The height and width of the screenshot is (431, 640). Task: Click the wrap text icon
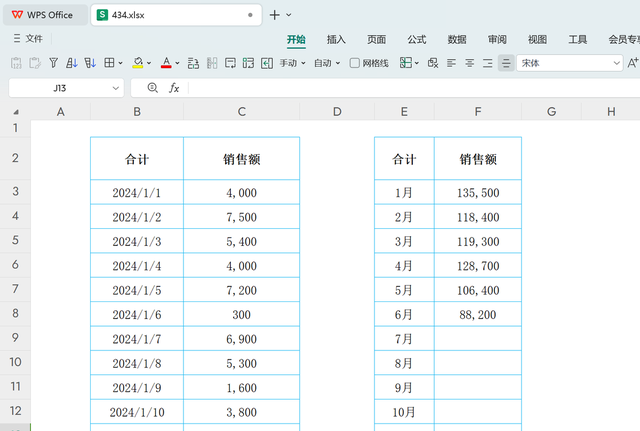click(230, 63)
